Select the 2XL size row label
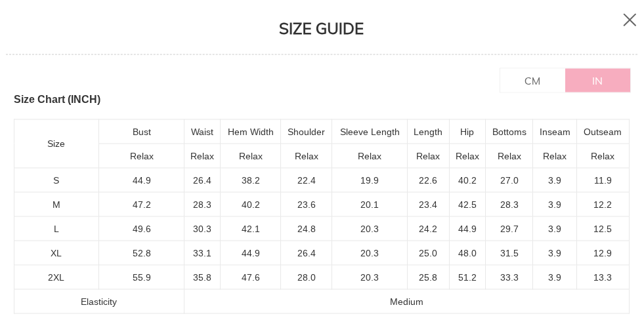 pyautogui.click(x=56, y=277)
